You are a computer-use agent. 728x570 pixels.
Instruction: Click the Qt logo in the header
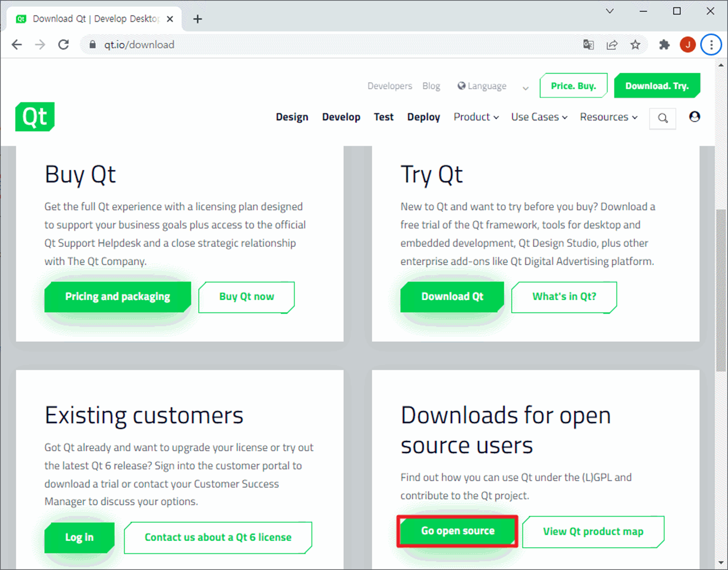tap(35, 117)
